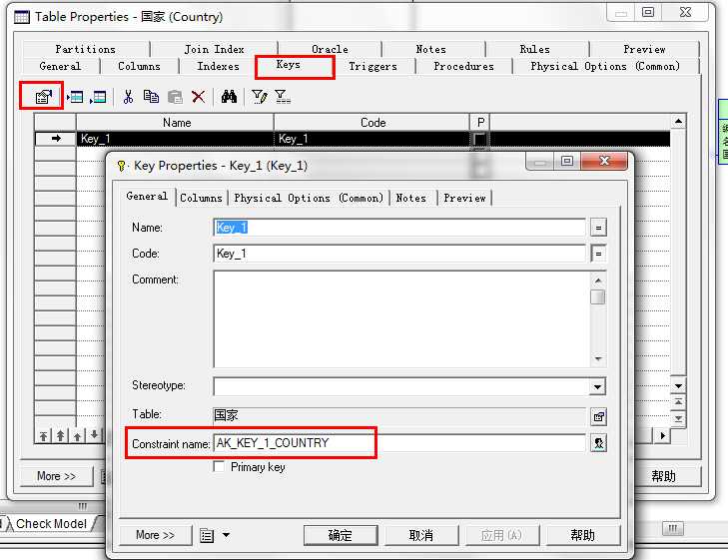Click More >> button in Table Properties
This screenshot has width=728, height=560.
coord(56,476)
